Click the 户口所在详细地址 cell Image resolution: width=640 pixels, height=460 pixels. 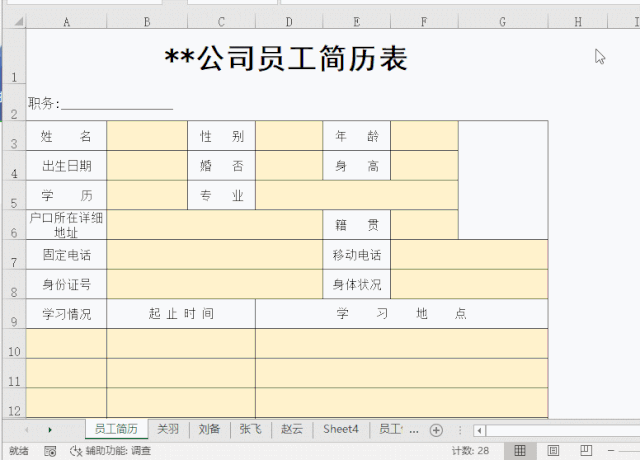67,225
